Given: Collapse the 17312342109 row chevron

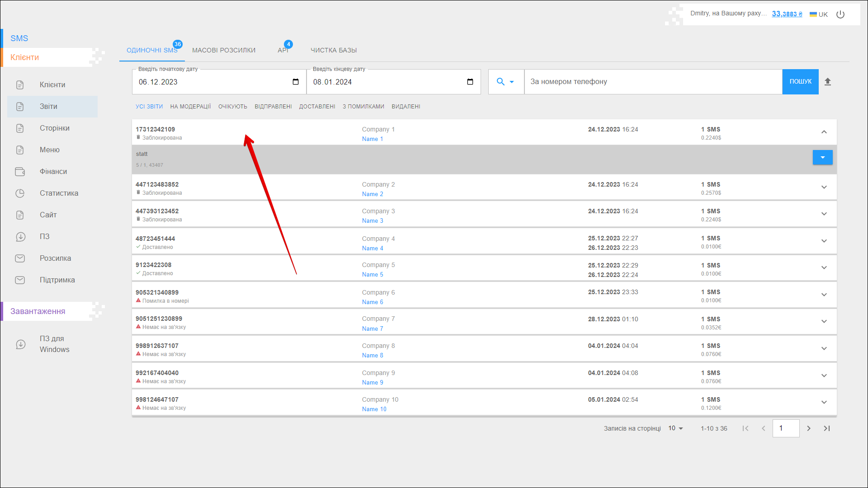Looking at the screenshot, I should (x=824, y=132).
